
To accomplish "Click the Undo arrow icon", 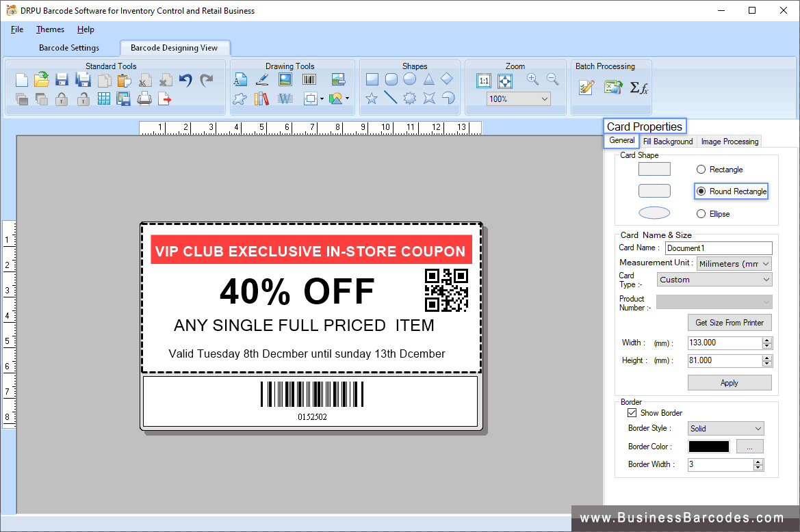I will pyautogui.click(x=184, y=80).
